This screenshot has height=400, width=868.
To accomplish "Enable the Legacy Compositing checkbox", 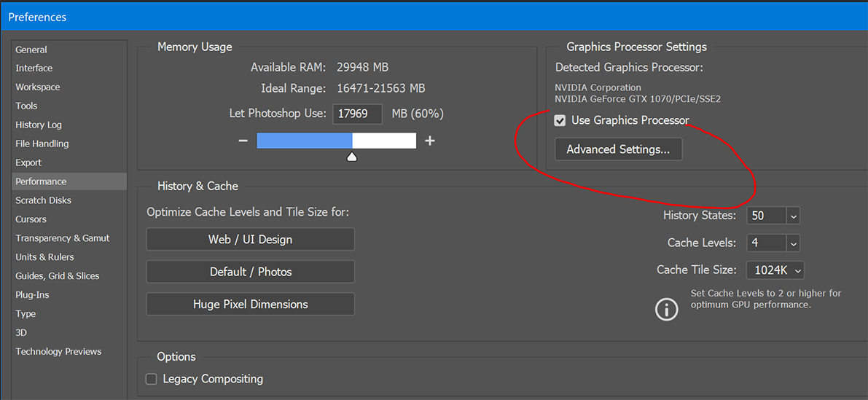I will [152, 379].
